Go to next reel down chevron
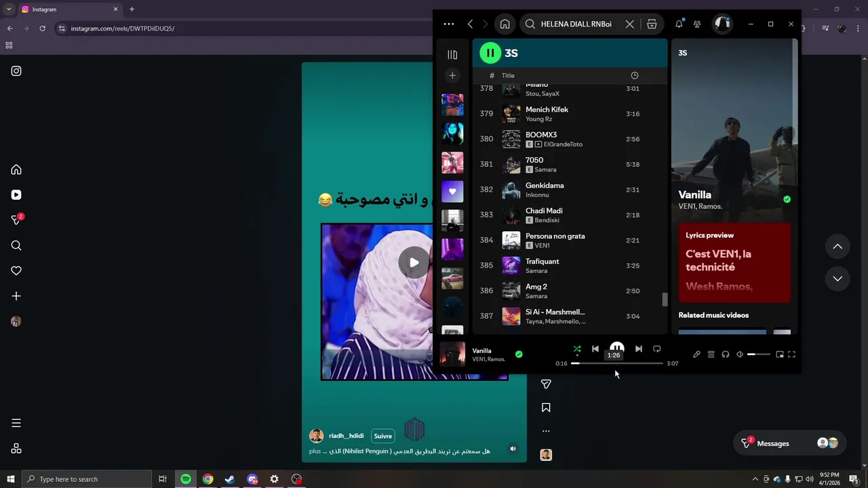 coord(837,279)
